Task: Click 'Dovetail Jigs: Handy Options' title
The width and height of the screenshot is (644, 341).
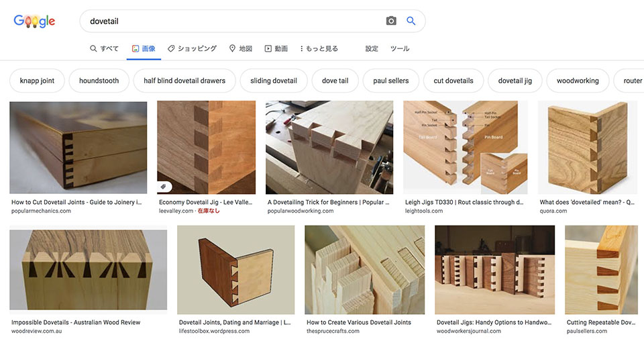Action: tap(494, 322)
